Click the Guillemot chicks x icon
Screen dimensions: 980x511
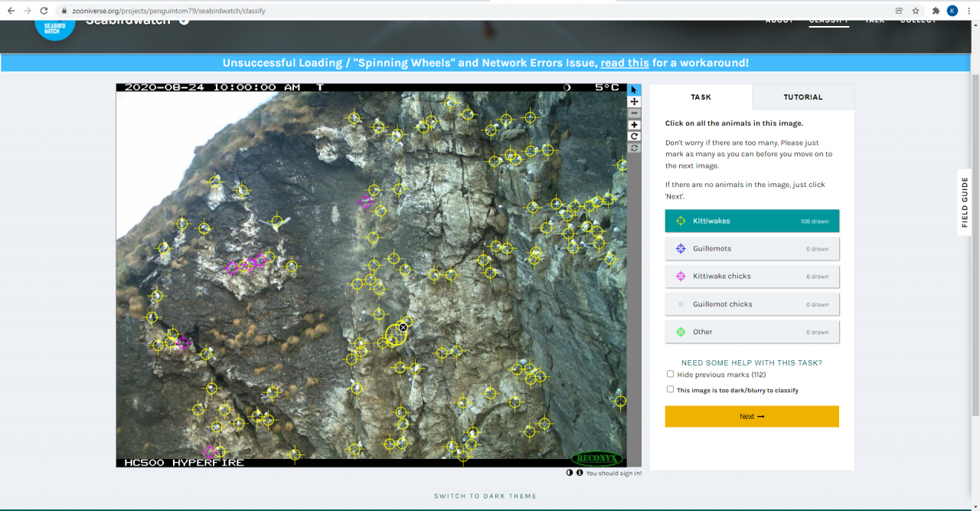681,304
